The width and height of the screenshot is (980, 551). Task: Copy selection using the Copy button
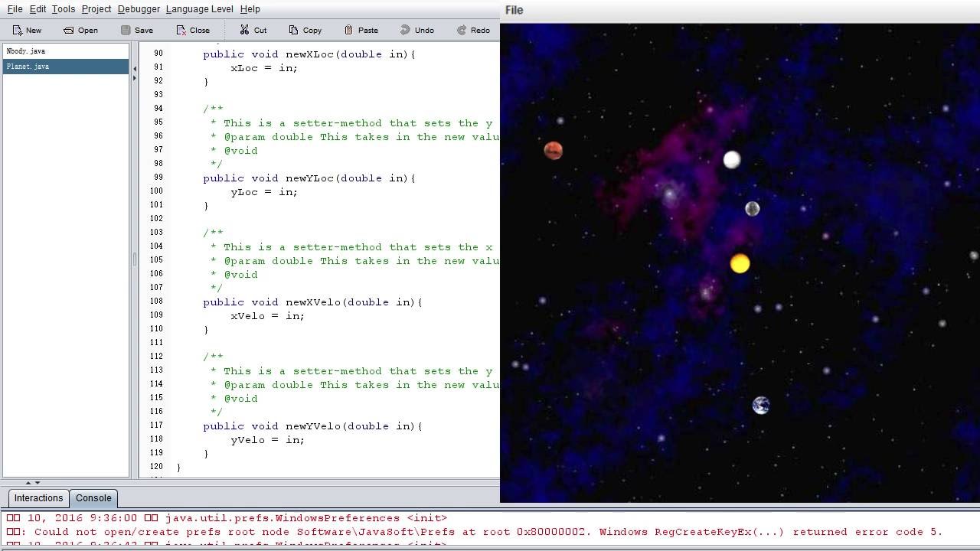coord(305,30)
